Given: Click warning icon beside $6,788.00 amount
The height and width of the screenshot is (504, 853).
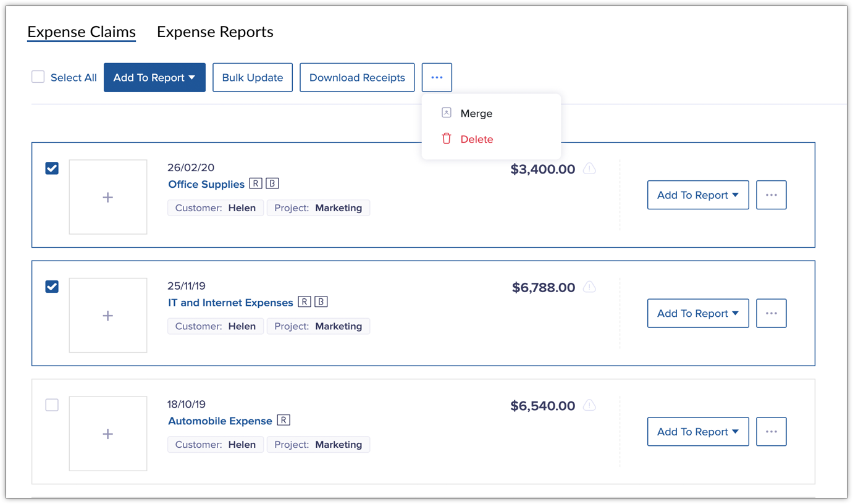Looking at the screenshot, I should [590, 287].
